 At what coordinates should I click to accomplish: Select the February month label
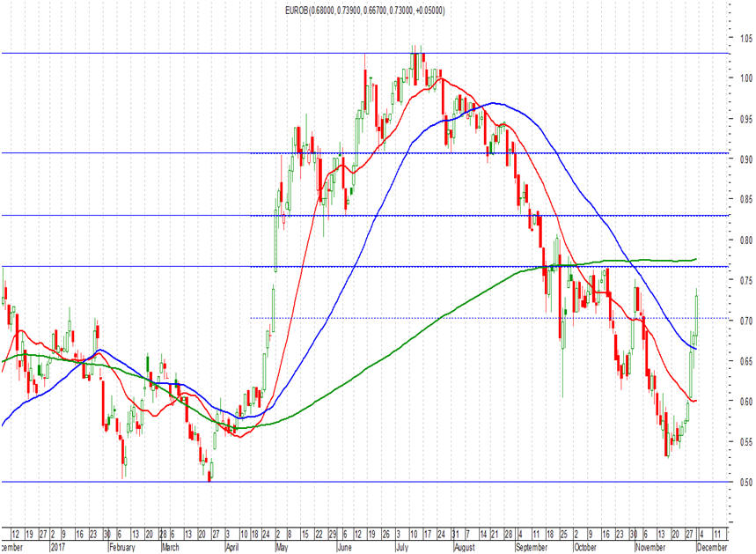pos(122,547)
